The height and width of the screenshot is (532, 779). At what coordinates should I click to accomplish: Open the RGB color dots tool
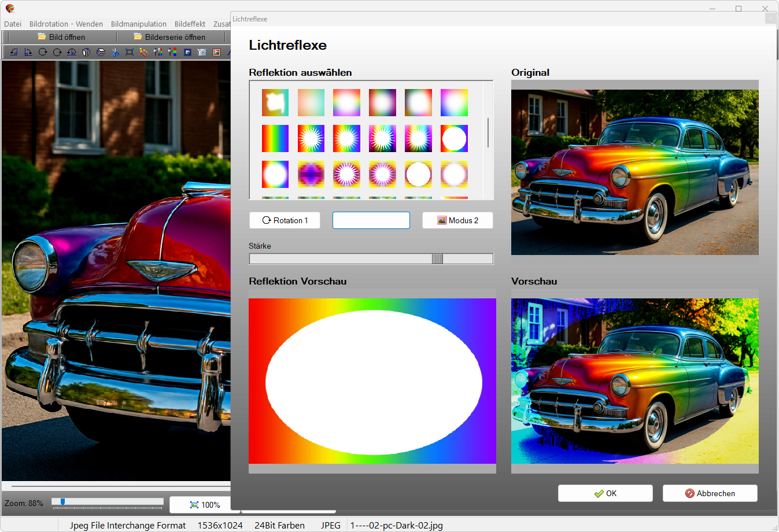173,52
